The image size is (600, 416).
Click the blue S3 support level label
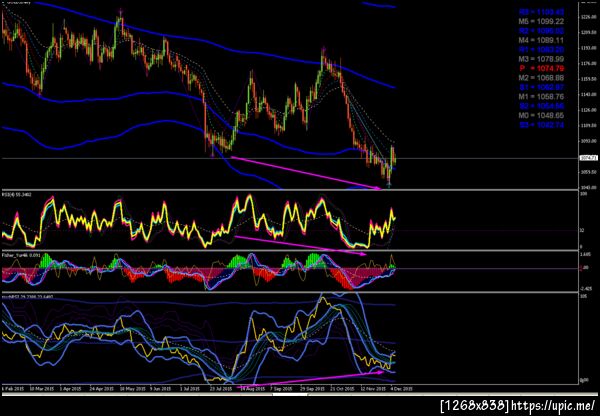coord(541,125)
